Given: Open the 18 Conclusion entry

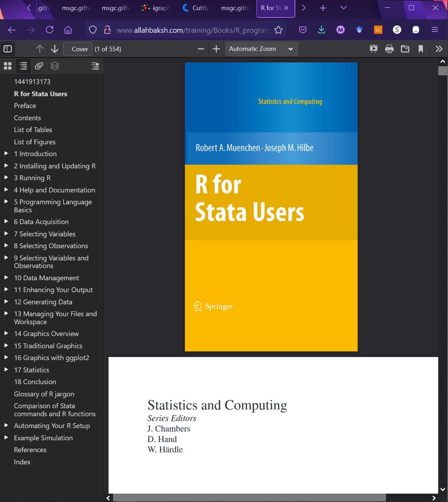Looking at the screenshot, I should [35, 382].
